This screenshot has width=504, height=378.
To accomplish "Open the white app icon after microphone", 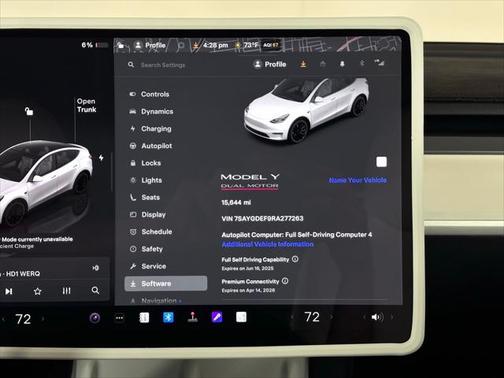I will 241,317.
